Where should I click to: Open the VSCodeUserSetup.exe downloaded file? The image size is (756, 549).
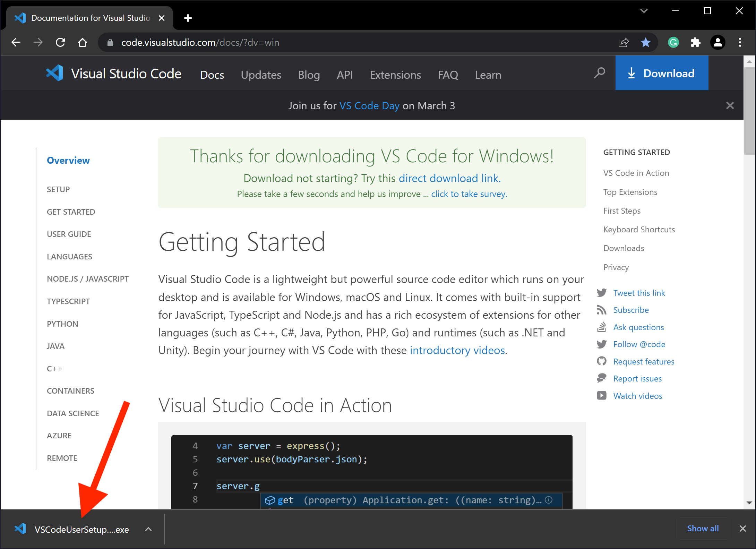pyautogui.click(x=81, y=529)
